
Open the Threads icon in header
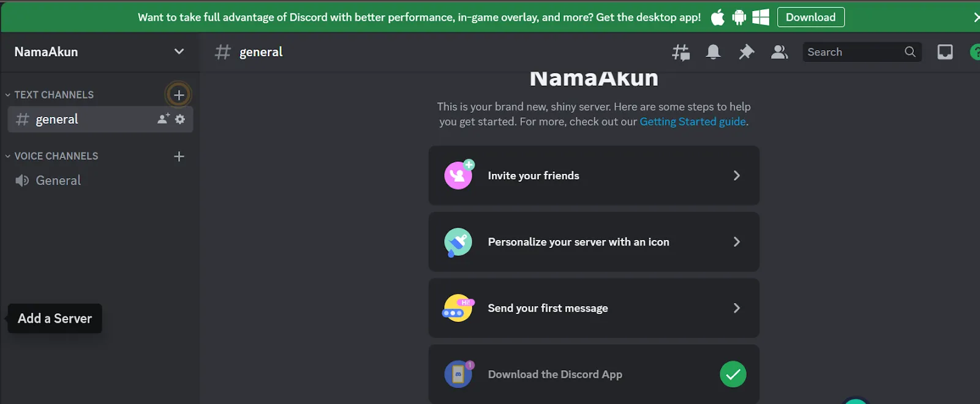pos(680,53)
